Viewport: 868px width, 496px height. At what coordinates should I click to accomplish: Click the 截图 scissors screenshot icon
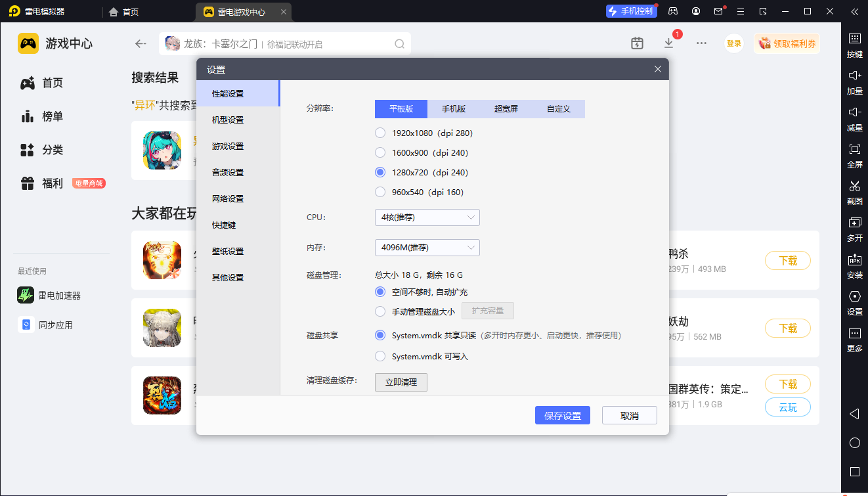point(854,187)
